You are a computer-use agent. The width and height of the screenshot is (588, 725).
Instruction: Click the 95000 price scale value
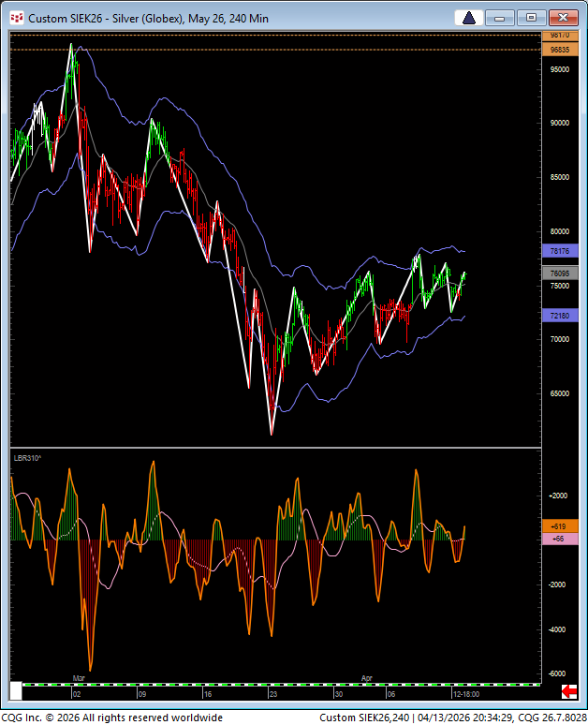[x=559, y=70]
